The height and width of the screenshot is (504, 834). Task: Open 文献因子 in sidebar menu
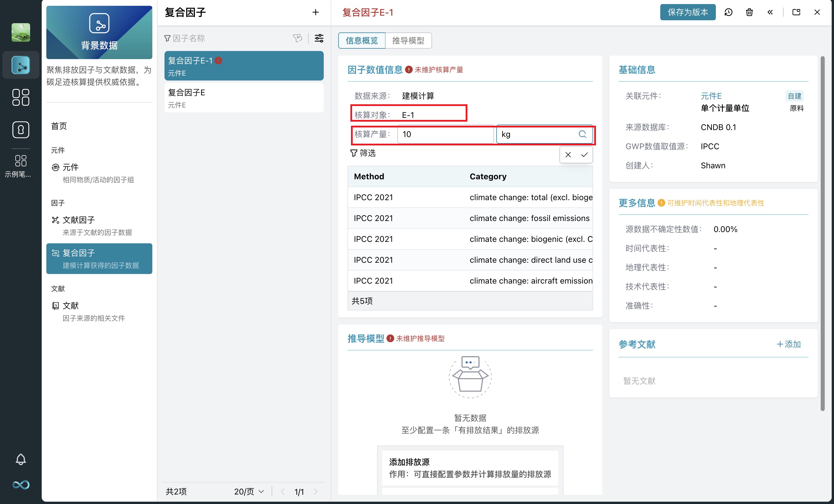coord(78,220)
